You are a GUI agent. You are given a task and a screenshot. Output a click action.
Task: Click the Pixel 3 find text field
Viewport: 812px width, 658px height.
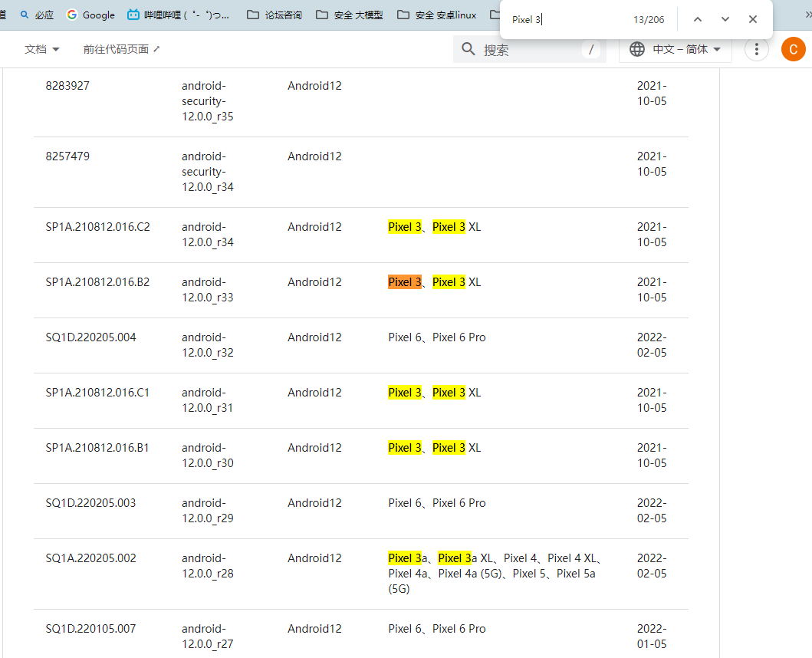pos(567,19)
